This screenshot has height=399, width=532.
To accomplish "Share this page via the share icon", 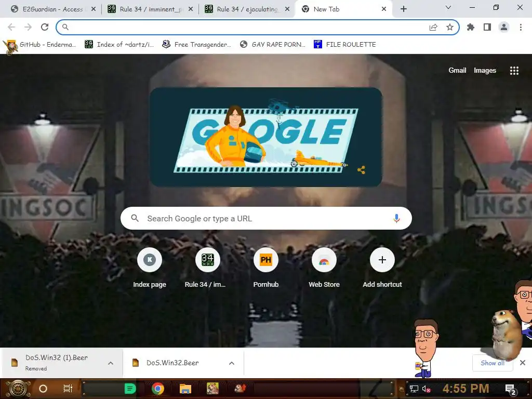I will click(x=433, y=28).
